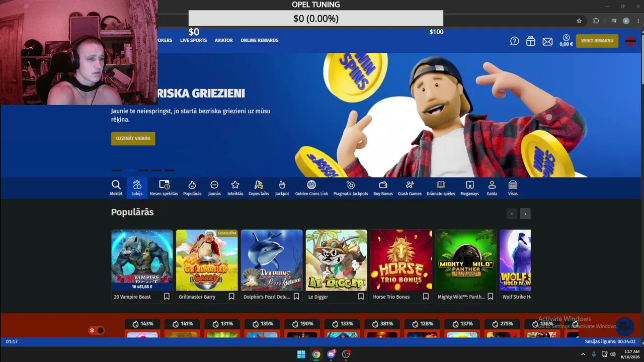
Task: Select the first banner slide indicator
Action: tap(116, 170)
